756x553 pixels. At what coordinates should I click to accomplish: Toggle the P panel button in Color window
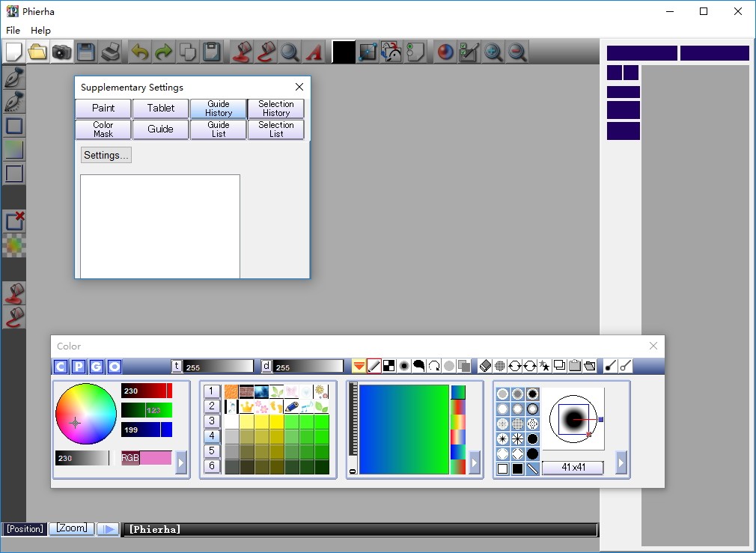[78, 367]
